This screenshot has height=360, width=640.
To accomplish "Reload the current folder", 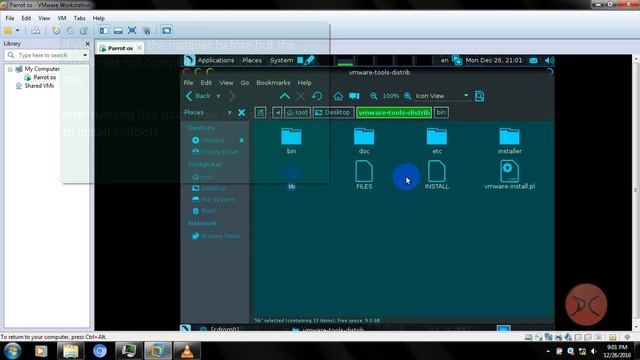I will (317, 96).
